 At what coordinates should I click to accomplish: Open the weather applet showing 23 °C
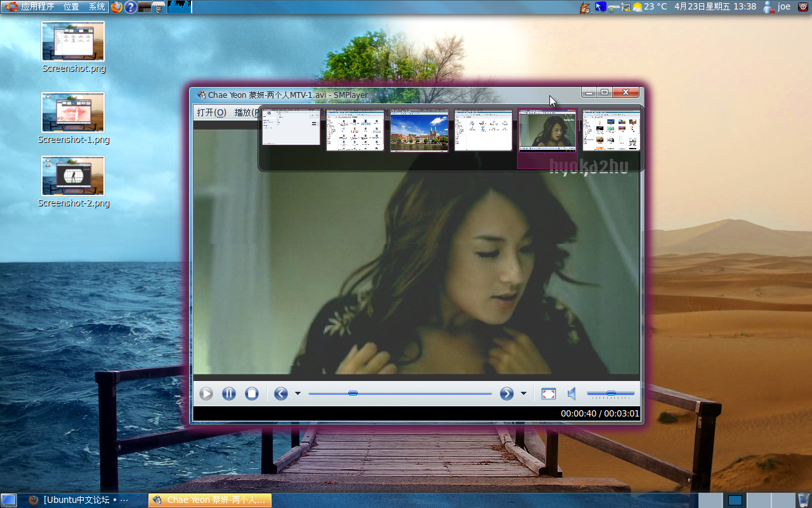pyautogui.click(x=650, y=6)
